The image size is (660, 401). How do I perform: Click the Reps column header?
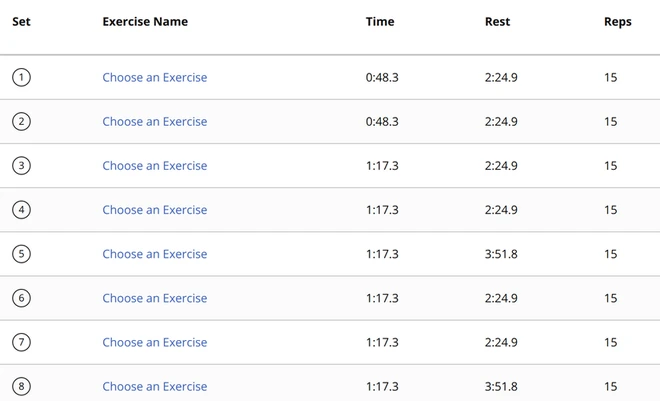pos(618,22)
